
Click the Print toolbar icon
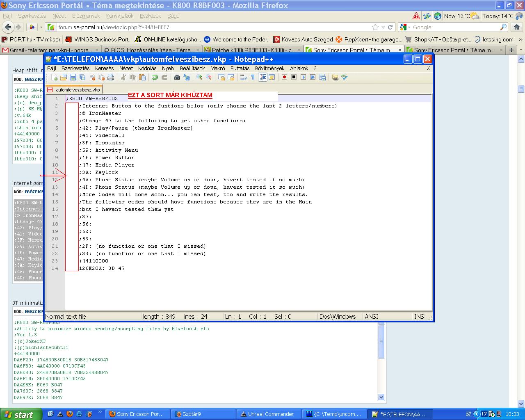111,77
